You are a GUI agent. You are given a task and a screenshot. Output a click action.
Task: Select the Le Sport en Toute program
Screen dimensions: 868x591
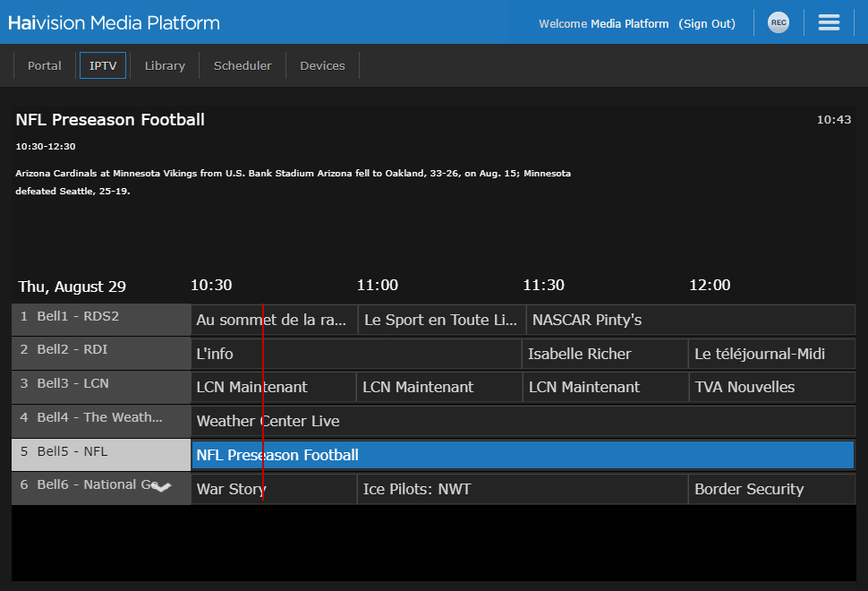click(x=440, y=320)
